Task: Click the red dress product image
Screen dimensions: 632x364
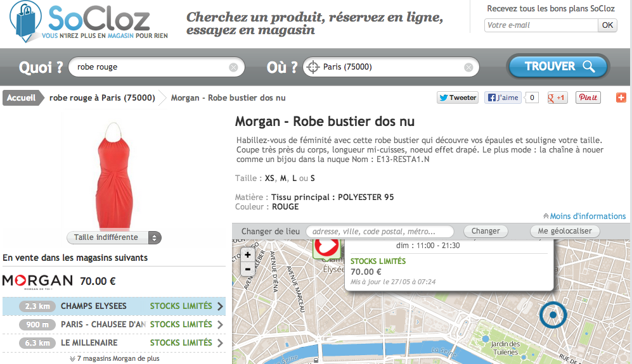Action: [115, 177]
